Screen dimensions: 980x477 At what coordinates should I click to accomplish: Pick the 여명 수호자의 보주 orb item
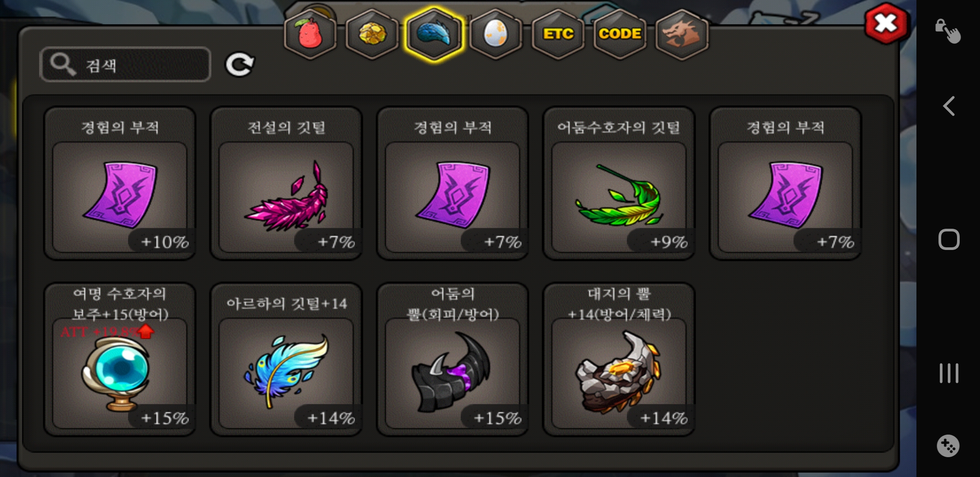click(x=120, y=360)
